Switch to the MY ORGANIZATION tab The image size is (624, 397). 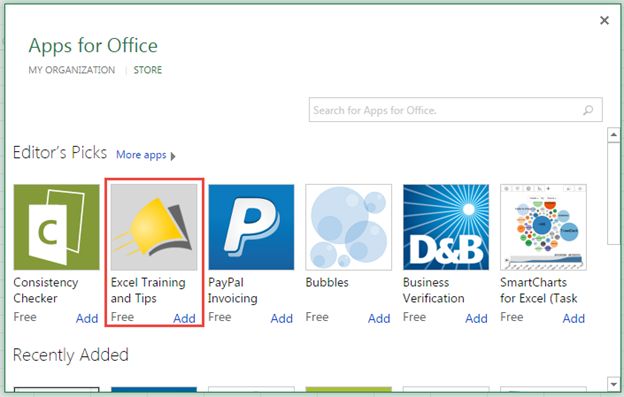(72, 70)
